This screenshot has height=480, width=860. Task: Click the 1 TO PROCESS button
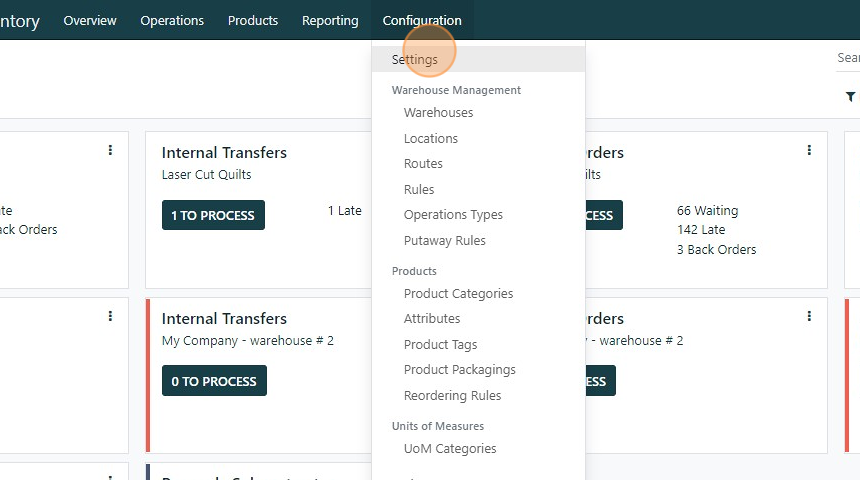click(213, 215)
